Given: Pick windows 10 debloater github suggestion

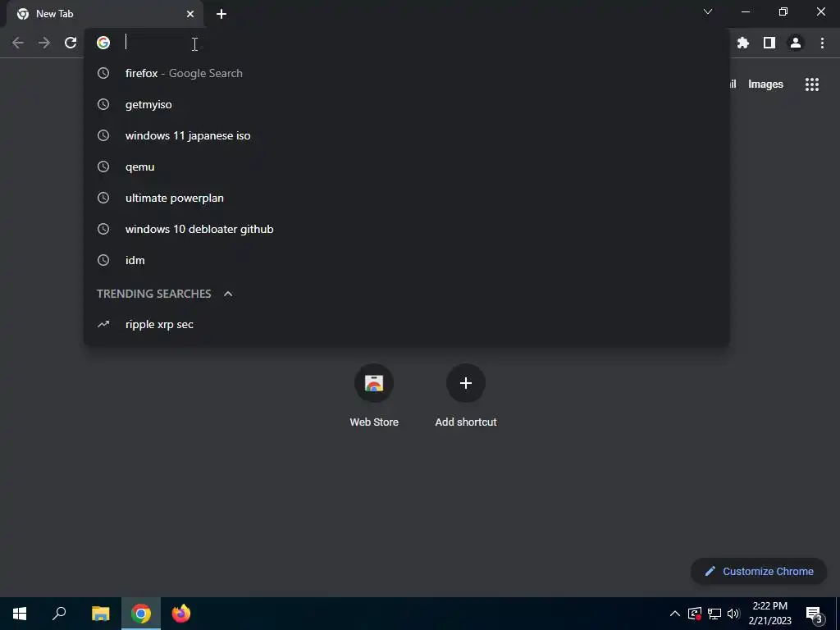Looking at the screenshot, I should (x=407, y=229).
